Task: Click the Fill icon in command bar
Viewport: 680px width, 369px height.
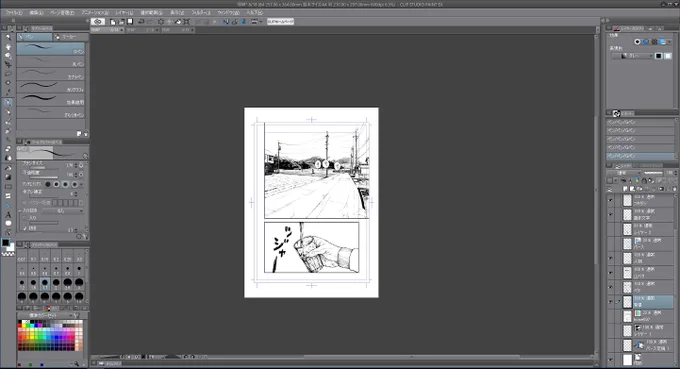Action: pos(178,21)
